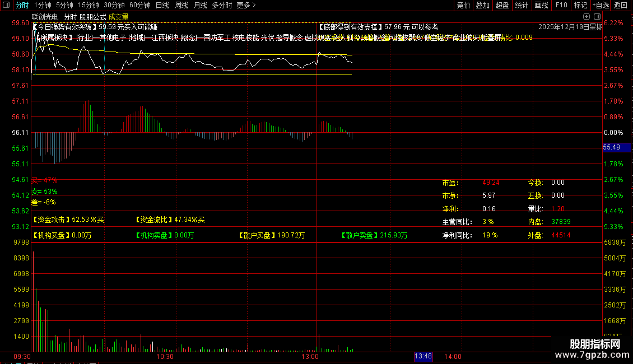Click the 返回 back button

click(x=621, y=5)
